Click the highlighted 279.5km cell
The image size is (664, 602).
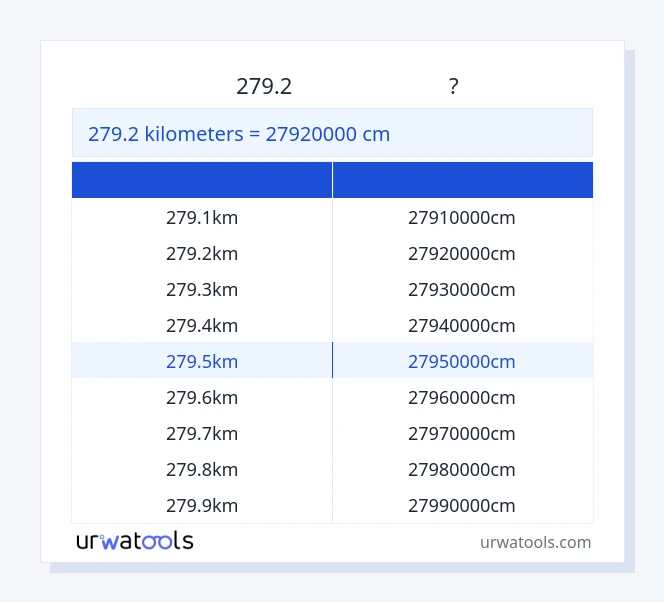[x=202, y=362]
